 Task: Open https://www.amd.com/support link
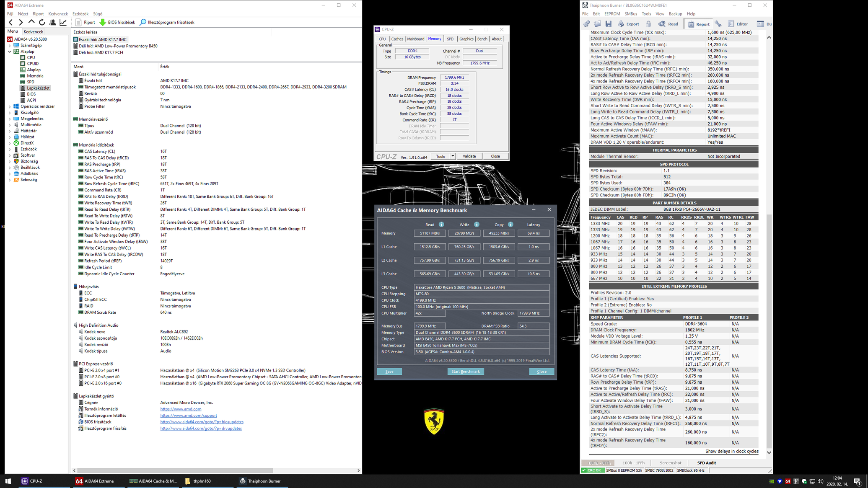[x=189, y=416]
